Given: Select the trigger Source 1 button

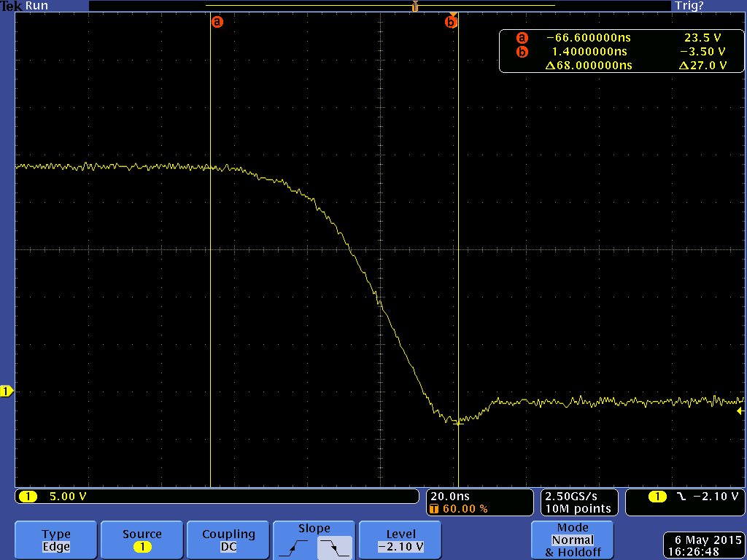Looking at the screenshot, I should pyautogui.click(x=142, y=540).
